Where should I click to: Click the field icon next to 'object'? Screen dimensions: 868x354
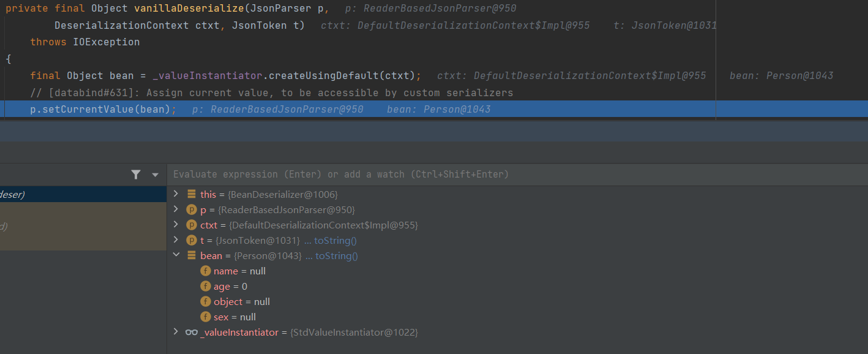pyautogui.click(x=206, y=302)
